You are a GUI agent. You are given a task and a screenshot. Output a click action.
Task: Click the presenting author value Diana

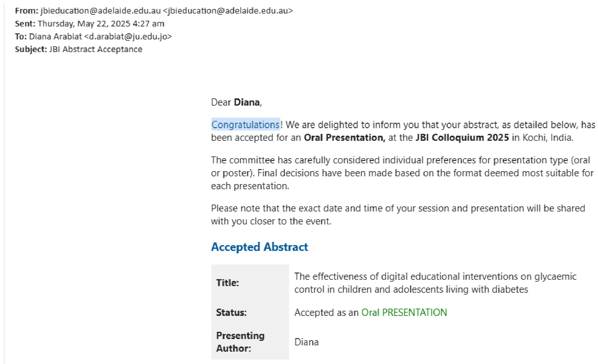[x=306, y=342]
